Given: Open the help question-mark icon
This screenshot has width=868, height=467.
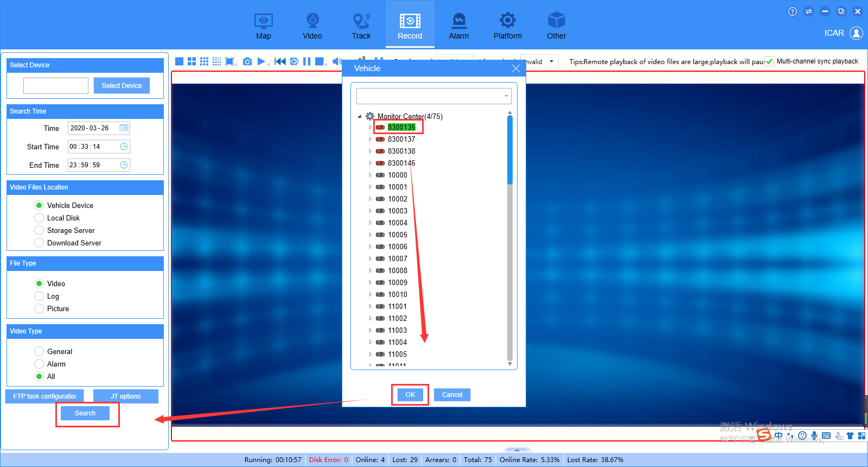Looking at the screenshot, I should pos(793,11).
